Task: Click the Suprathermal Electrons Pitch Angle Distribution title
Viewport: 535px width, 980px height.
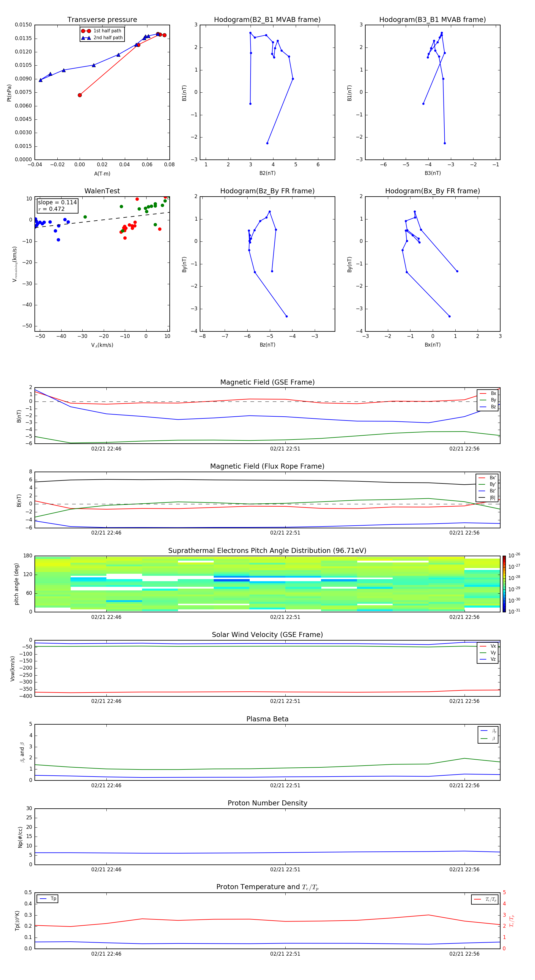Action: pyautogui.click(x=267, y=551)
